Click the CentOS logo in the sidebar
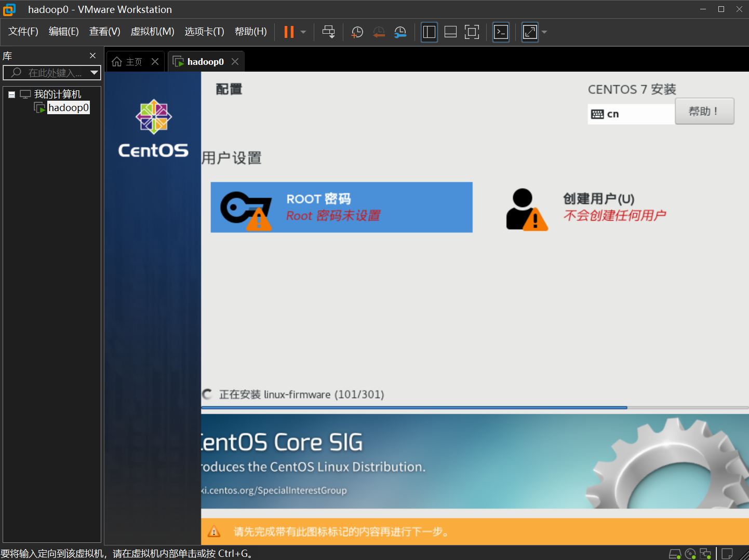 [x=153, y=128]
